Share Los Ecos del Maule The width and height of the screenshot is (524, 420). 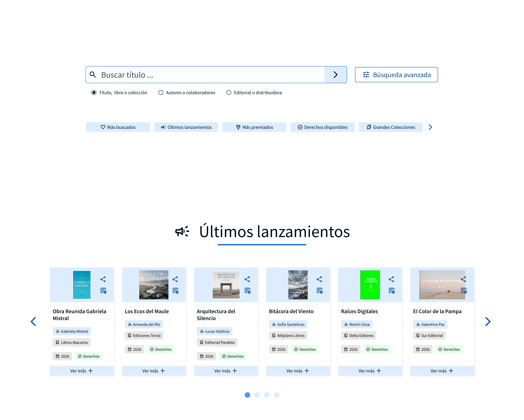coord(175,279)
